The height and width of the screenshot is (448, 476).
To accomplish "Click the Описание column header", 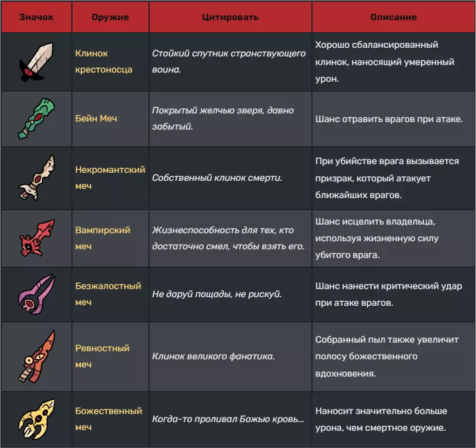I will click(393, 17).
